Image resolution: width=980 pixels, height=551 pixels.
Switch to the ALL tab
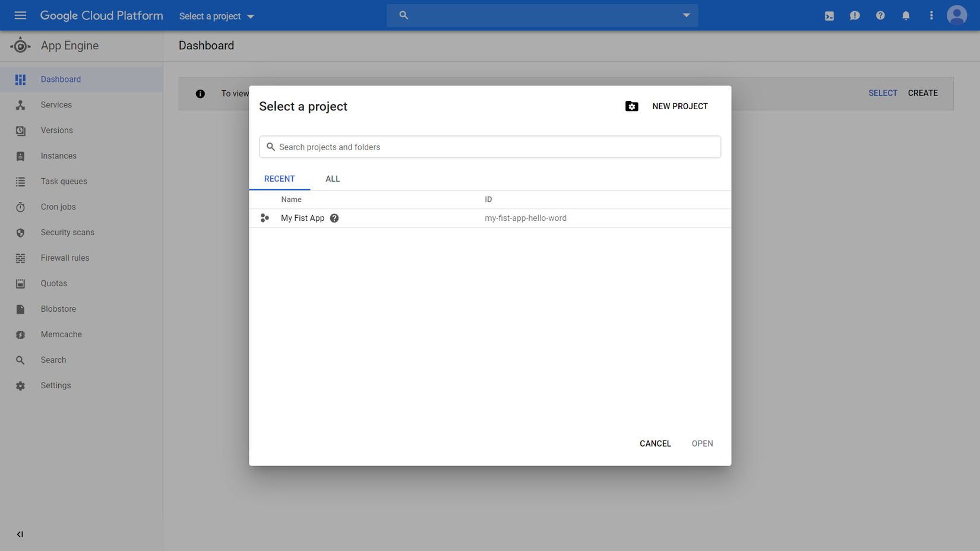[x=333, y=179]
